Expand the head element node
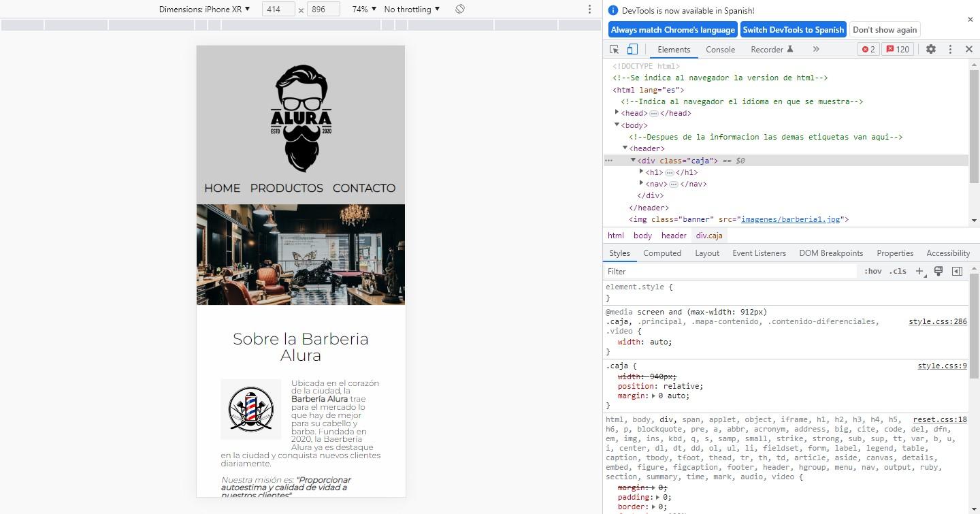The width and height of the screenshot is (980, 514). 617,113
